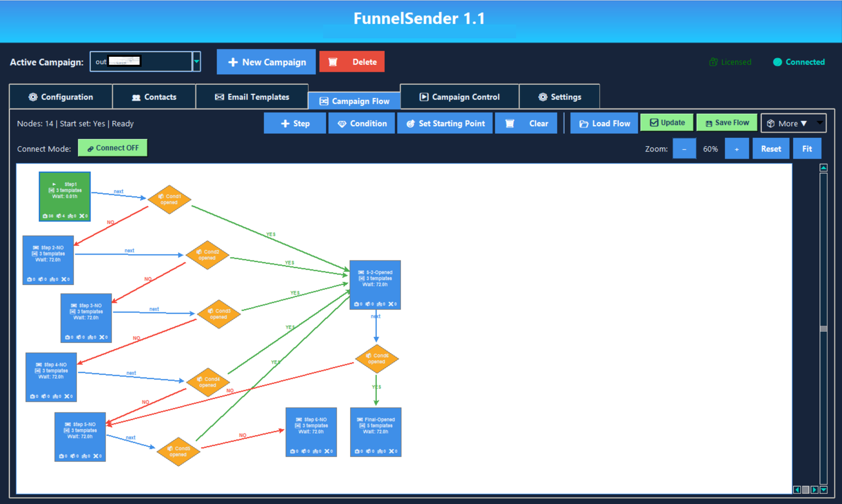Click the Cond1 opened diamond node
The width and height of the screenshot is (842, 504).
point(169,199)
